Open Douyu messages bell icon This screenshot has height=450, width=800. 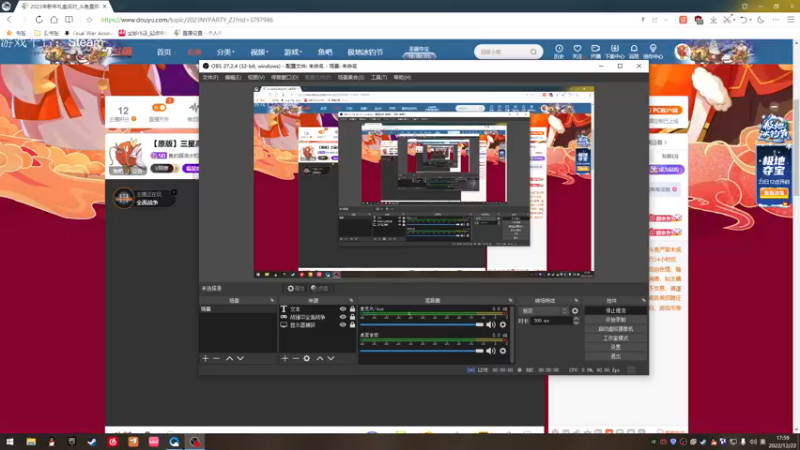click(634, 51)
